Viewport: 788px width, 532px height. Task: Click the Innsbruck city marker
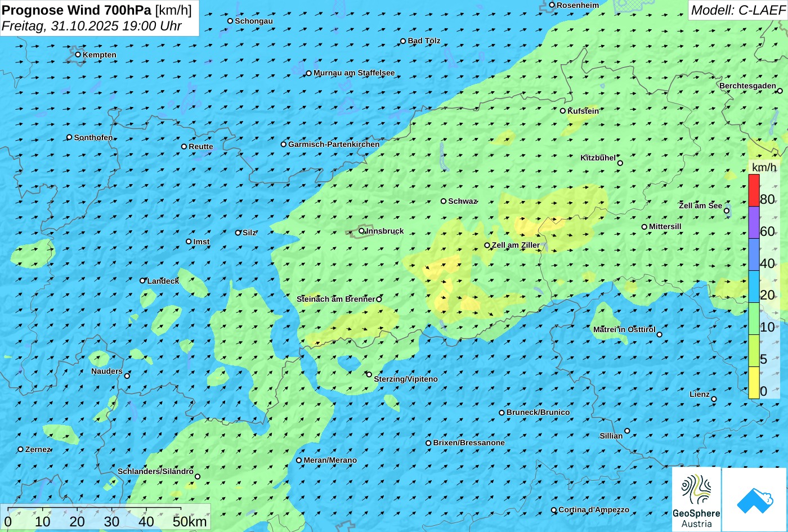coord(362,231)
